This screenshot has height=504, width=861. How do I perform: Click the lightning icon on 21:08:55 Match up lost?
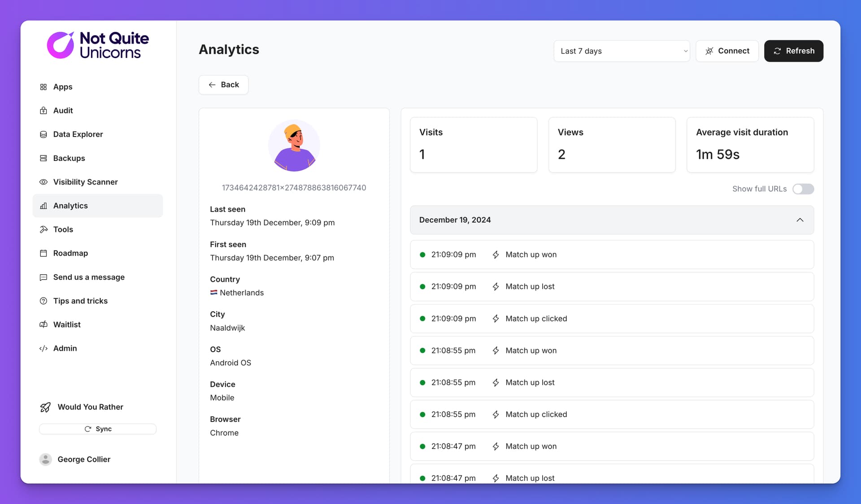496,383
